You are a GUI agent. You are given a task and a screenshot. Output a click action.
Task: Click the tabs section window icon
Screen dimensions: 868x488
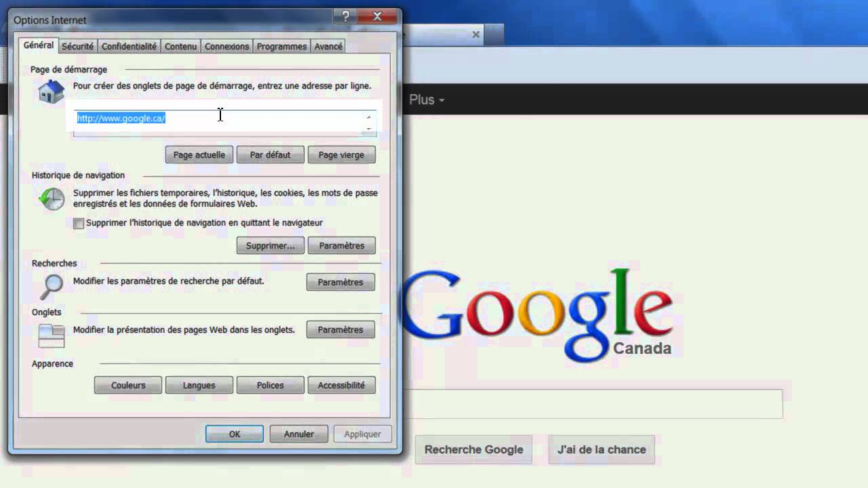52,335
